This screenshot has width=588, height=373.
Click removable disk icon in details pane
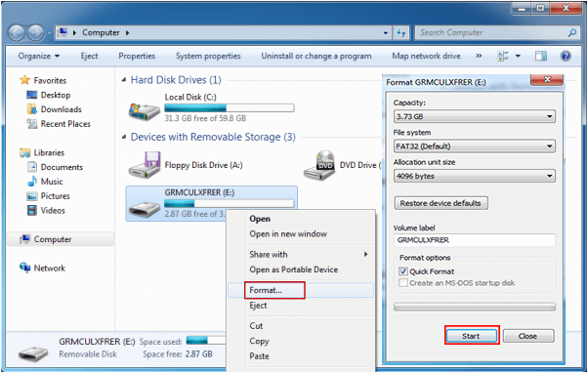coord(33,353)
